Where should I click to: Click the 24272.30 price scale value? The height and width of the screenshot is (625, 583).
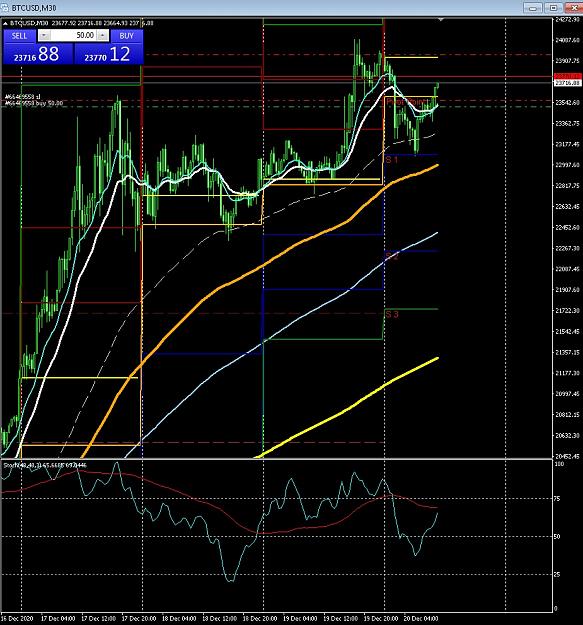[x=567, y=19]
